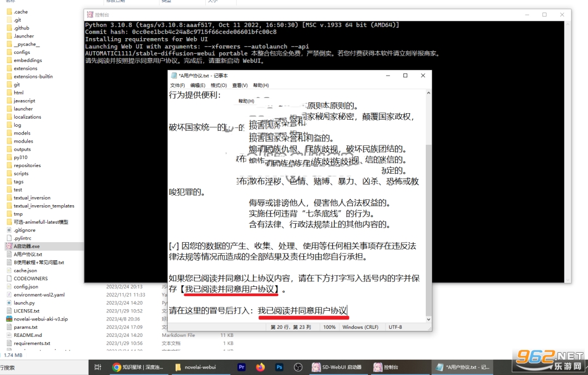
Task: Click the 第 20 行, 第 23 列 status entry
Action: point(291,327)
